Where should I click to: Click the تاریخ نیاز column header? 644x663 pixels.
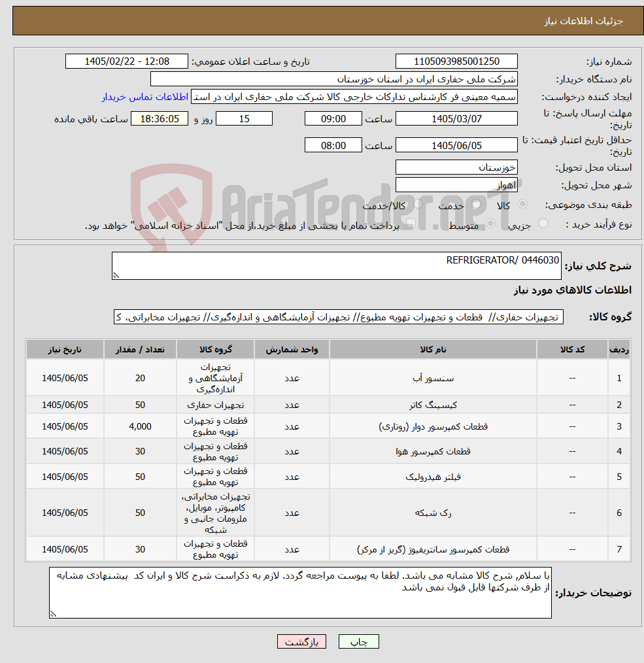pos(65,349)
